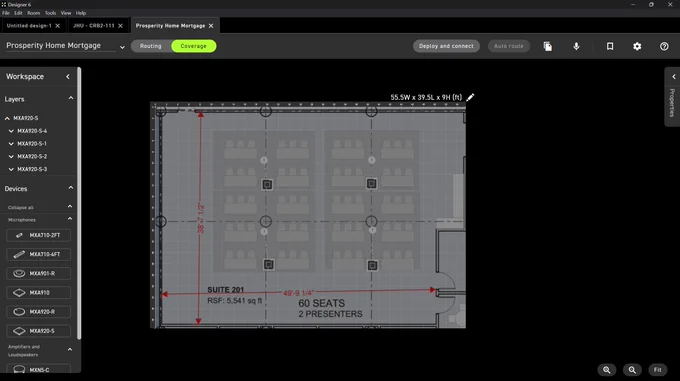Close the Prosperity Home Mortgage tab
This screenshot has height=381, width=680.
211,26
